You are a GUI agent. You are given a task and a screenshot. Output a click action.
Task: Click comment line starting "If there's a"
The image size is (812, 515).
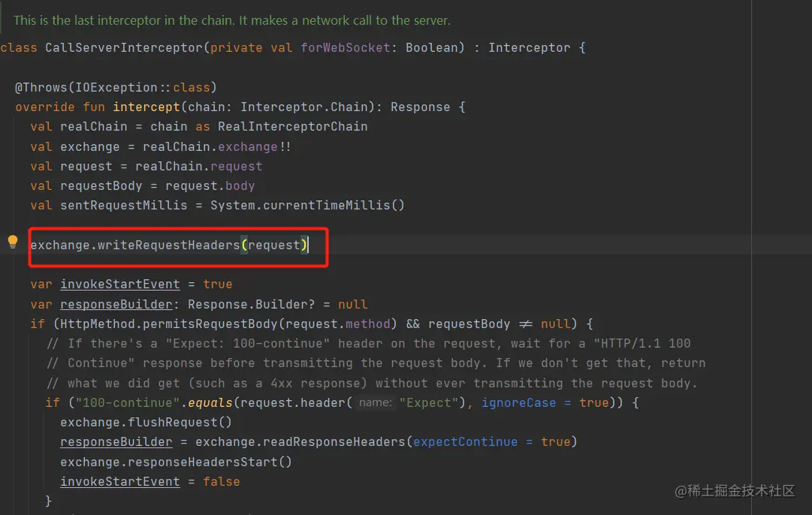pyautogui.click(x=368, y=344)
